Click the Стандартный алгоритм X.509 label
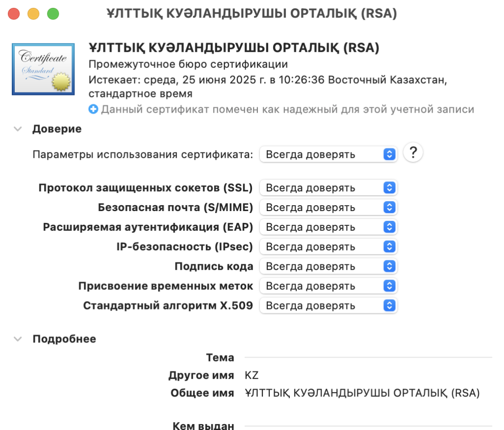504x430 pixels. (x=168, y=306)
